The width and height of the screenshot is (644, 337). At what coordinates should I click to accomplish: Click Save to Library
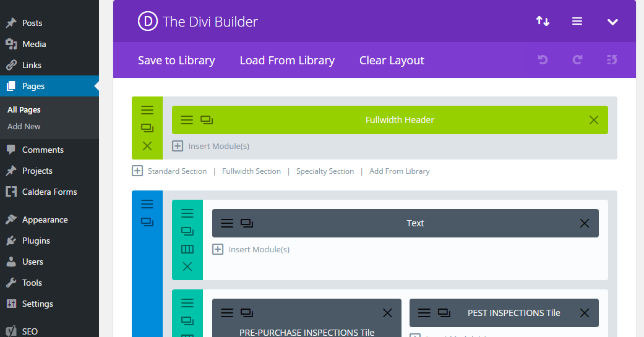(x=176, y=61)
